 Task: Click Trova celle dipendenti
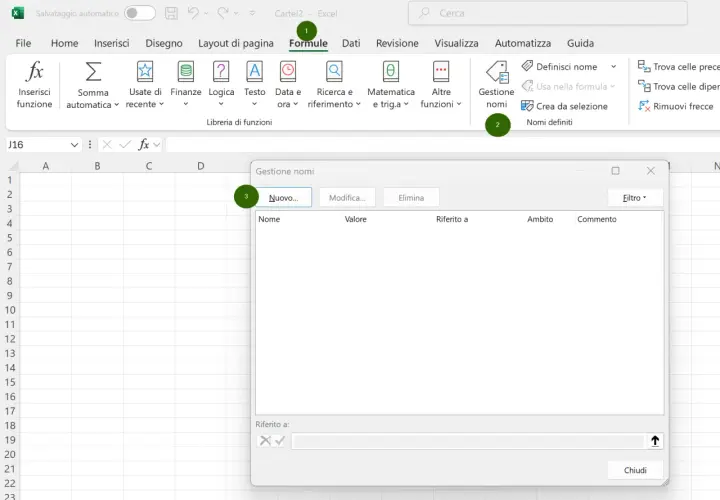point(678,86)
